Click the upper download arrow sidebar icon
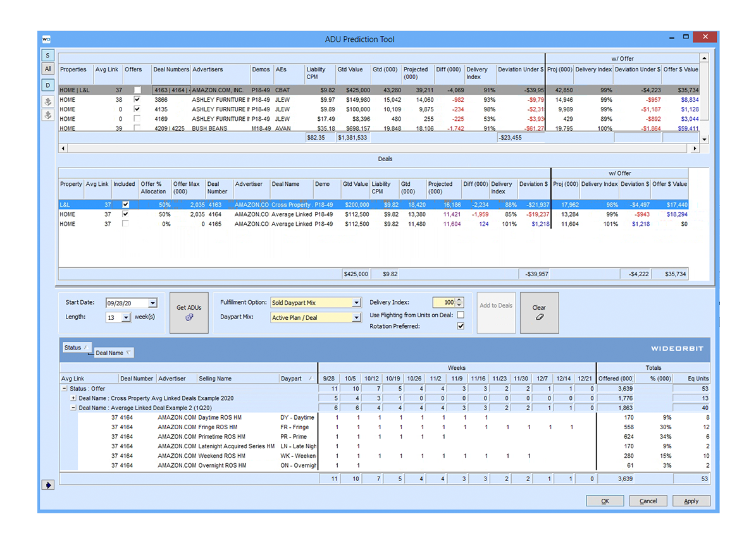Screen dimensions: 756x543 click(x=47, y=102)
